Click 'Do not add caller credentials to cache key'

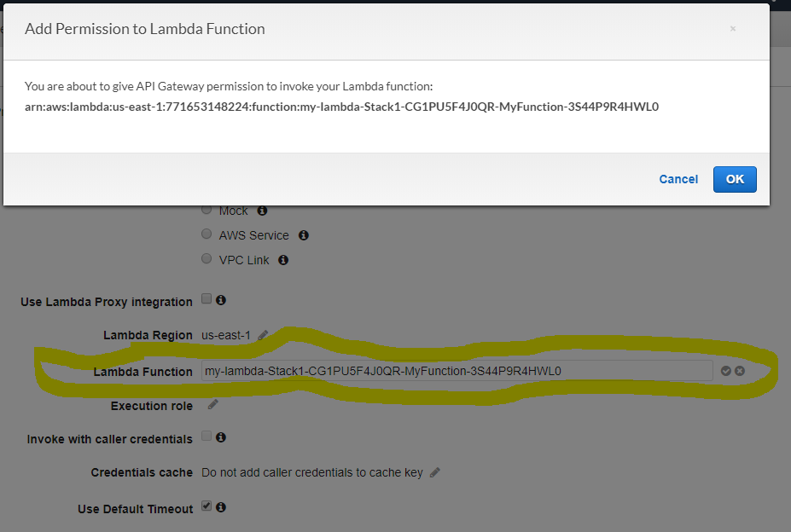pos(311,472)
